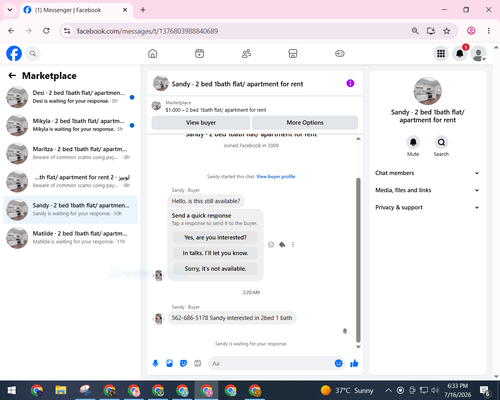
Task: Click chat scroll down arrow
Action: pyautogui.click(x=358, y=347)
